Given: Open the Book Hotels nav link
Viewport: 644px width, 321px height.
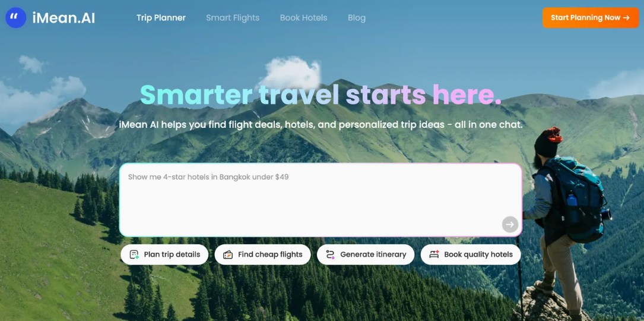Looking at the screenshot, I should pos(303,18).
